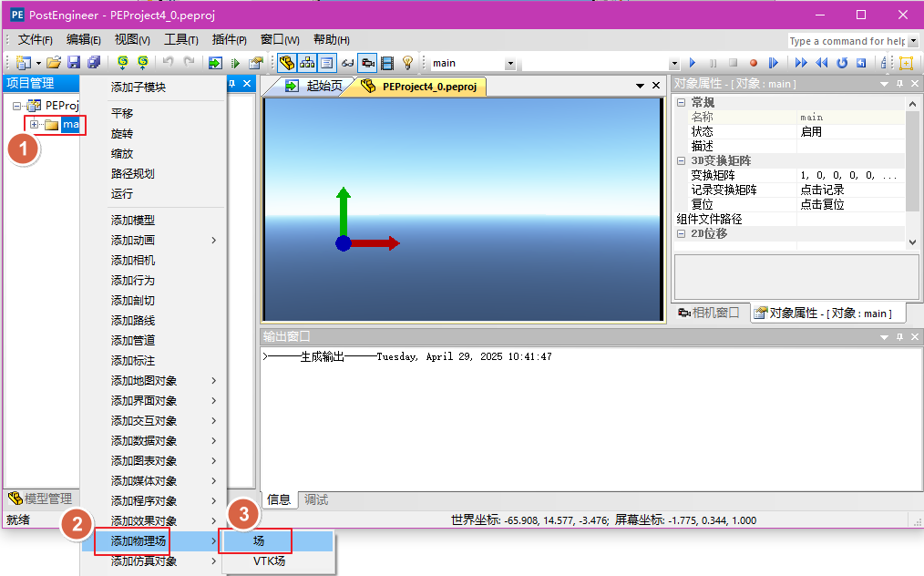Viewport: 924px width, 576px height.
Task: Click the step forward playback icon
Action: (773, 63)
